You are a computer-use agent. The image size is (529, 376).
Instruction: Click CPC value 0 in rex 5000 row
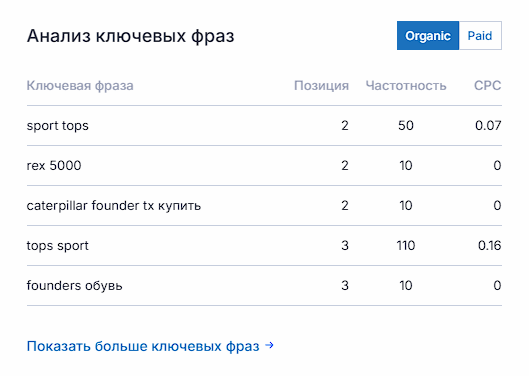point(497,165)
